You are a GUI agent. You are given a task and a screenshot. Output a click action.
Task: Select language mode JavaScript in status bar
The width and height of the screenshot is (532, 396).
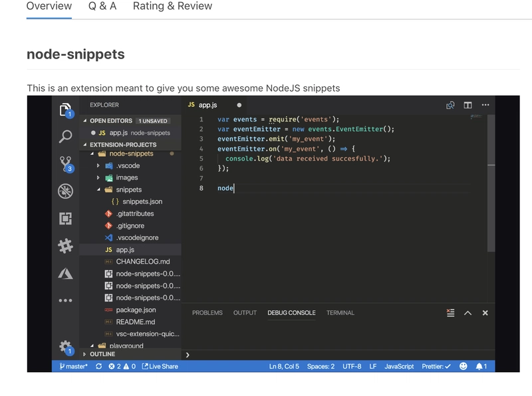[x=399, y=366]
